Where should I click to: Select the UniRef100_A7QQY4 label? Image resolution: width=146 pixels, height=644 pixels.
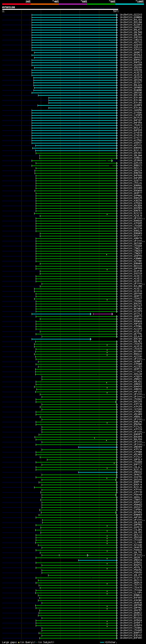click(x=131, y=377)
